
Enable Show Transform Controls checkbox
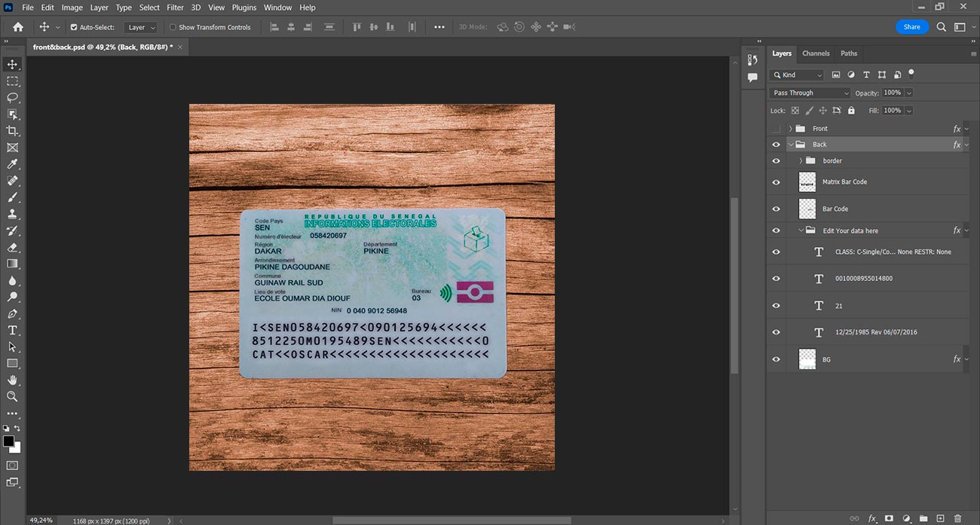click(x=173, y=27)
